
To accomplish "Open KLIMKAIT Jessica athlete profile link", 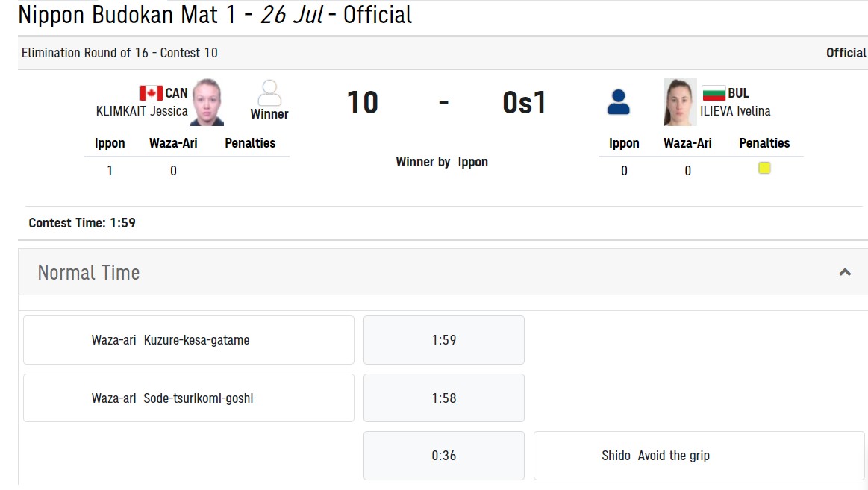I will click(x=142, y=111).
